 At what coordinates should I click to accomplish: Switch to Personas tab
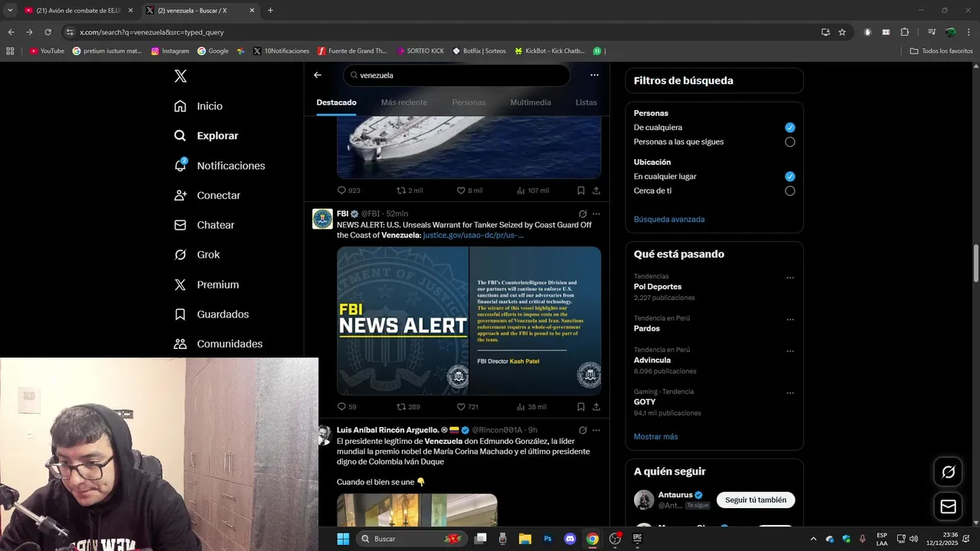[469, 103]
